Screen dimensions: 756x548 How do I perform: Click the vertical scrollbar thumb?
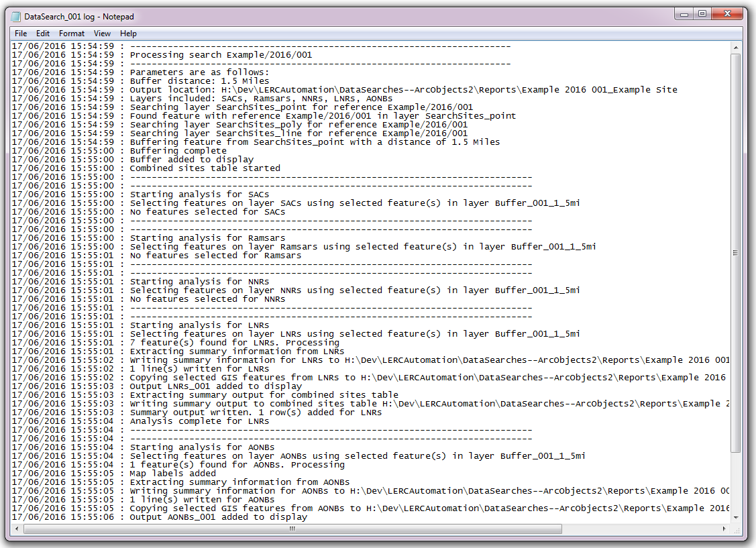click(x=735, y=253)
